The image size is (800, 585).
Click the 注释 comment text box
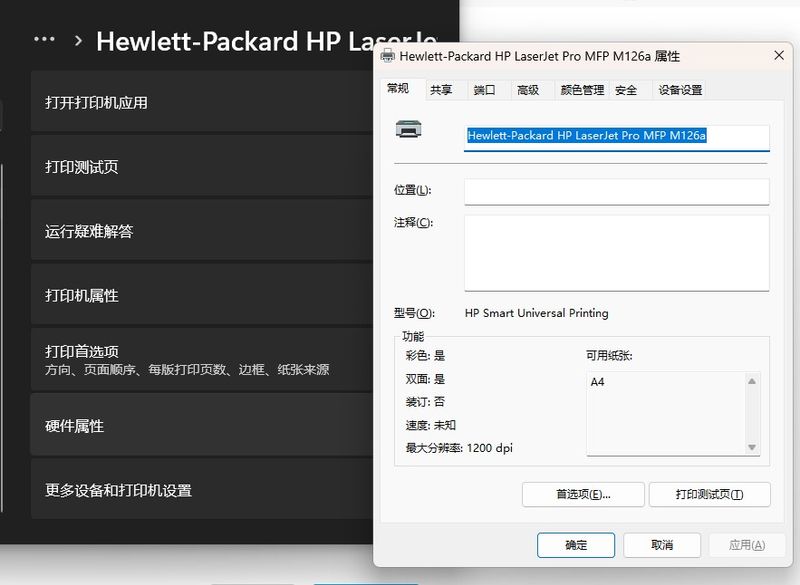coord(616,252)
